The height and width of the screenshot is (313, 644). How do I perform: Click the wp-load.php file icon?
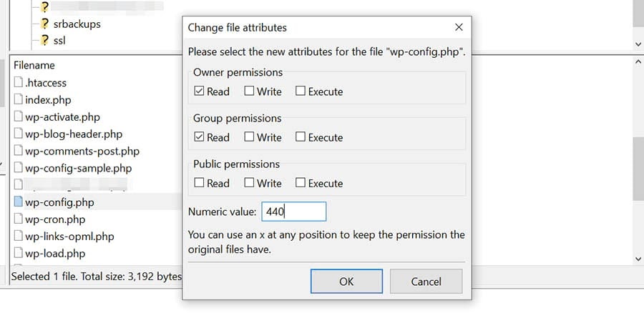pos(19,254)
